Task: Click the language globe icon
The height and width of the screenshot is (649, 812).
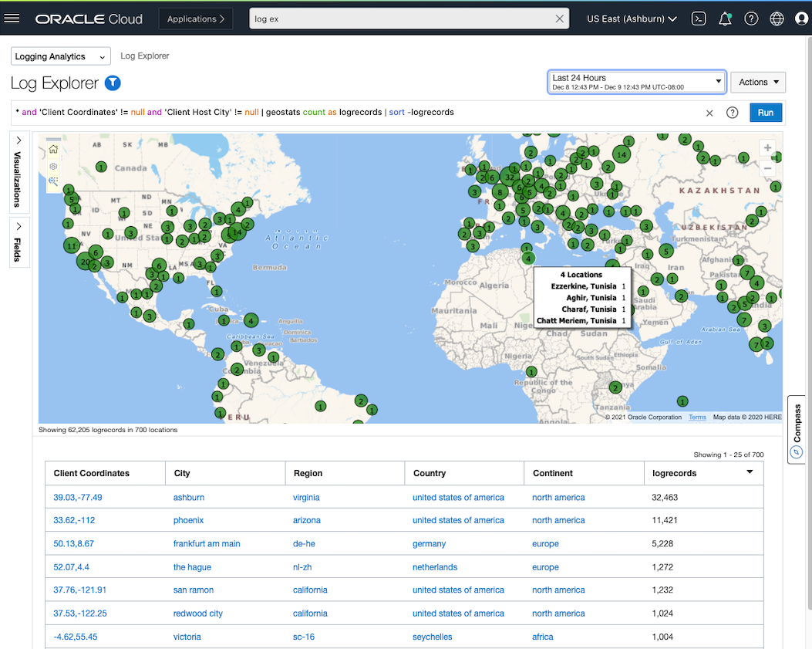Action: tap(777, 19)
